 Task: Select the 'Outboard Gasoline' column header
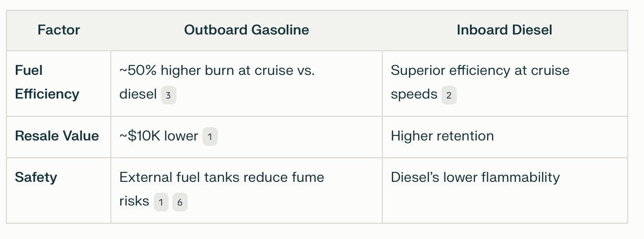[246, 30]
